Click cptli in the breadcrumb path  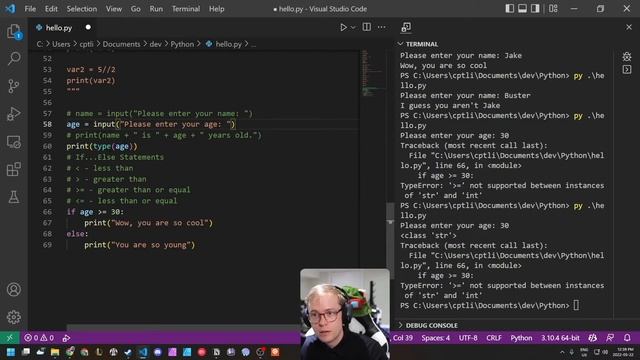point(86,44)
